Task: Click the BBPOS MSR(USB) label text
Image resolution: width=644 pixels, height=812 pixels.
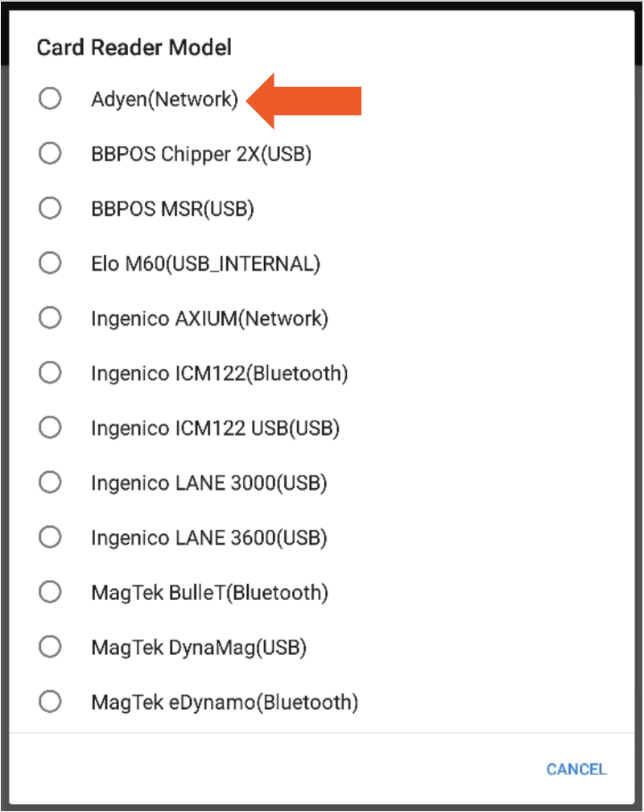Action: coord(172,209)
